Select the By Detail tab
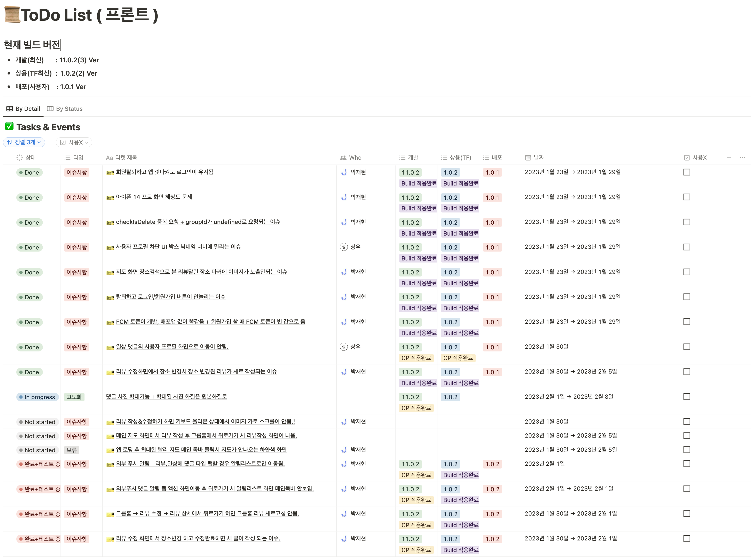This screenshot has height=560, width=751. [23, 109]
